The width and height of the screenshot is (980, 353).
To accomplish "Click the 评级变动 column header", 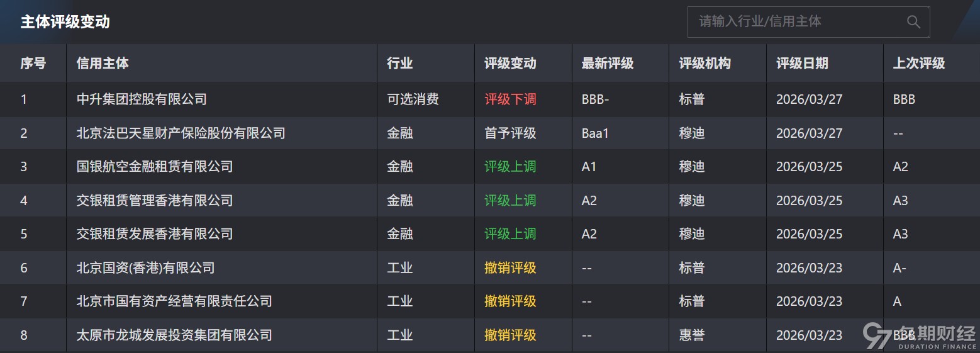I will tap(510, 63).
